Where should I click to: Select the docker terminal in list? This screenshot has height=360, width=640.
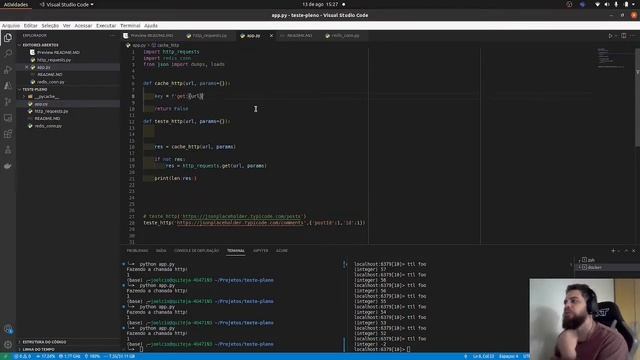click(608, 267)
